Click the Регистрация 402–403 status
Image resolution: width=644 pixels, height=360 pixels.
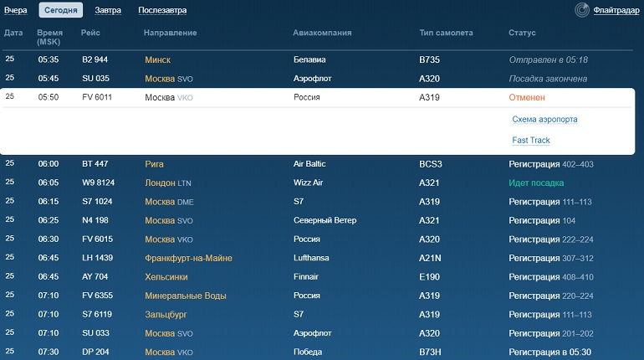tap(551, 164)
